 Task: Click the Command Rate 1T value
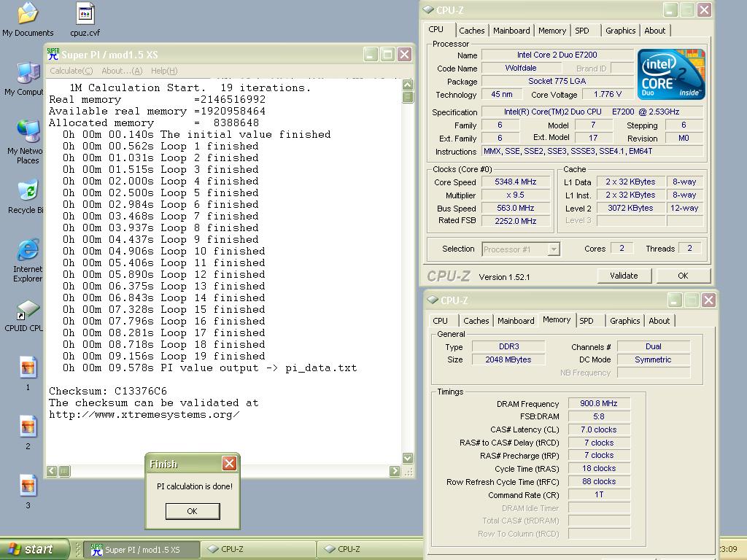(x=599, y=495)
